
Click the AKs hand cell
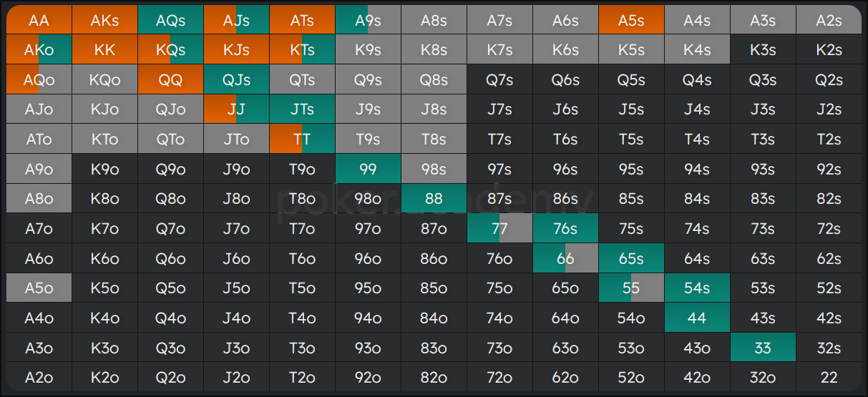pyautogui.click(x=104, y=20)
